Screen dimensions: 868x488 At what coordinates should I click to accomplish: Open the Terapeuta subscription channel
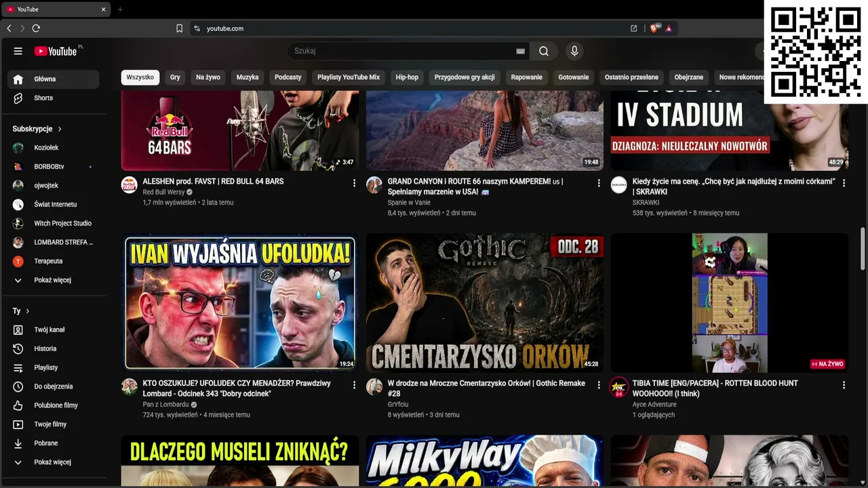[54, 262]
